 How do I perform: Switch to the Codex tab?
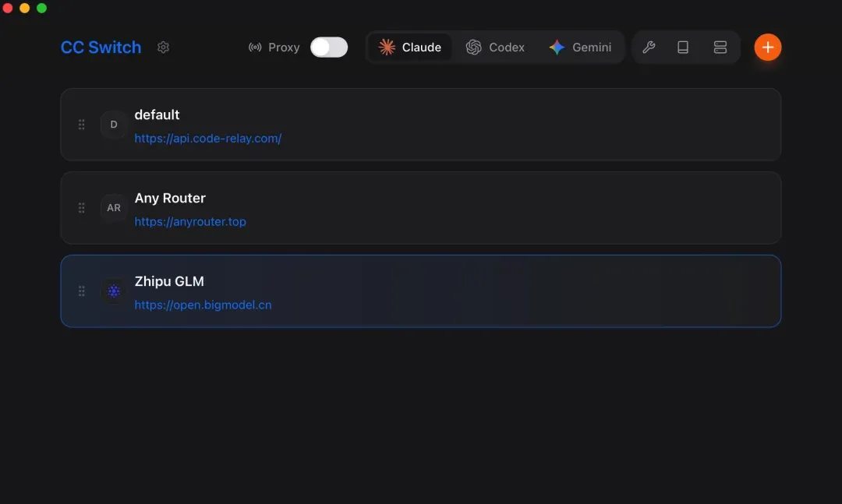[495, 48]
